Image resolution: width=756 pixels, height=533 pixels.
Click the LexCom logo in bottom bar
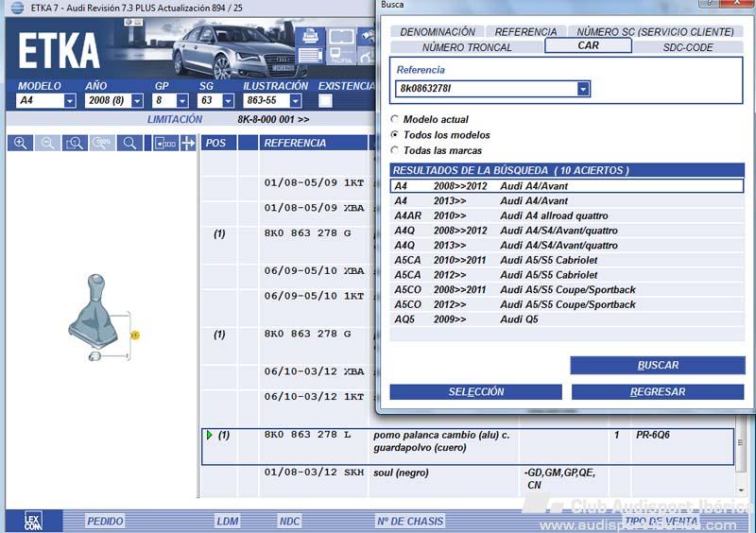click(x=33, y=521)
